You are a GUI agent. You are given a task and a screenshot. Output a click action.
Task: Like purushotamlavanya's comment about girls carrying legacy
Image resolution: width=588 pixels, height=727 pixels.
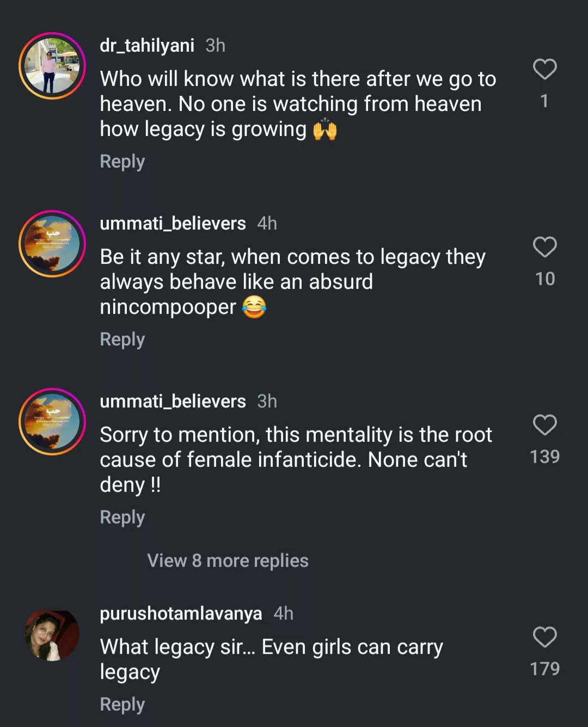click(544, 637)
